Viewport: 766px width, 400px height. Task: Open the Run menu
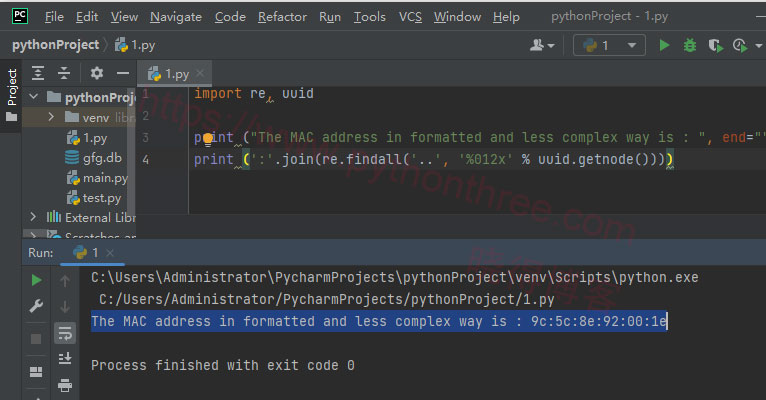click(x=330, y=17)
